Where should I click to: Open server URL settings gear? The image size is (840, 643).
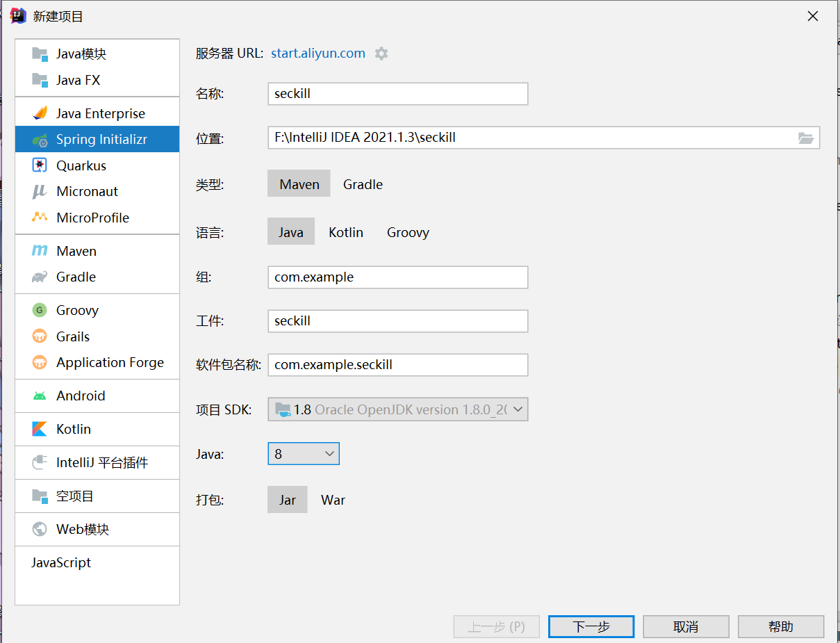pos(381,54)
